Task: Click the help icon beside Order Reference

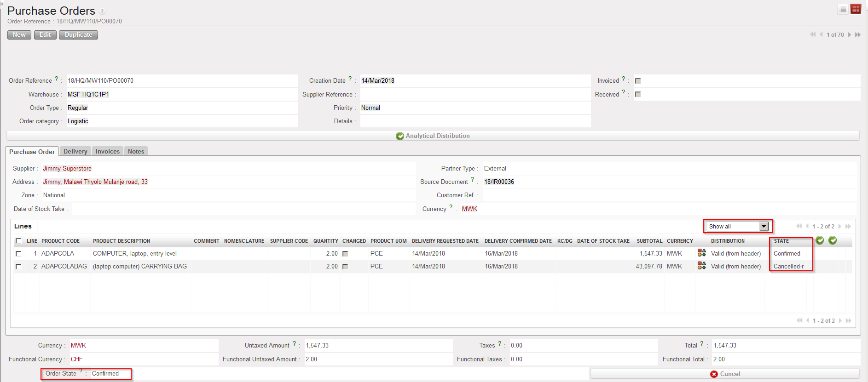Action: 57,79
